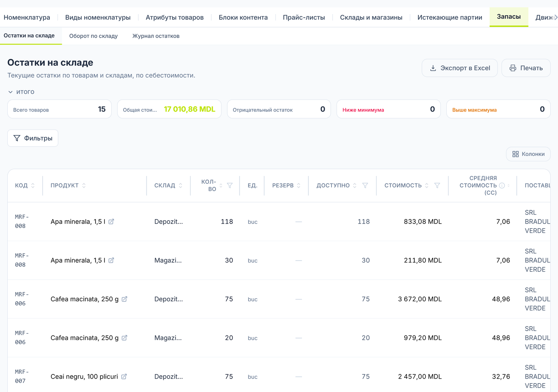Select the Оборот по складу subtab

pos(93,36)
